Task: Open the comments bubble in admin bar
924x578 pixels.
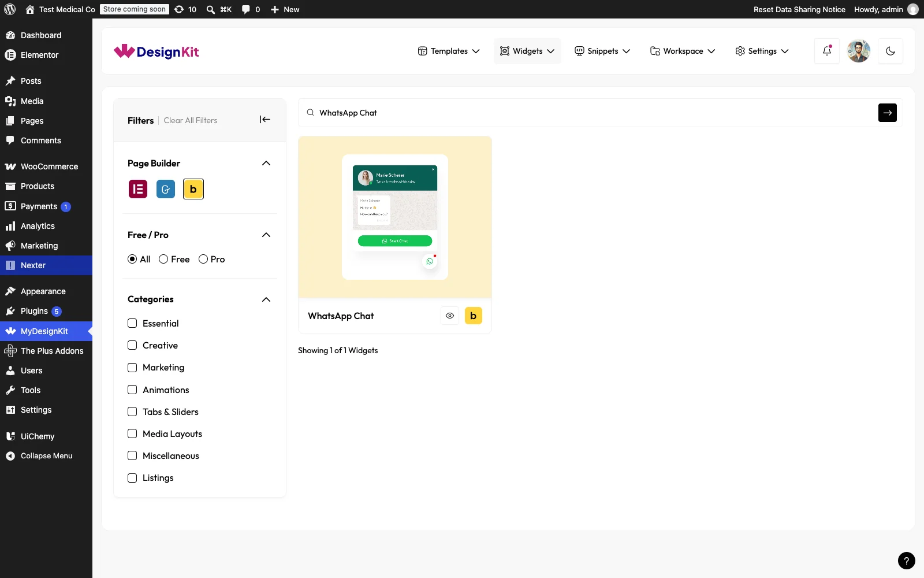Action: (x=251, y=9)
